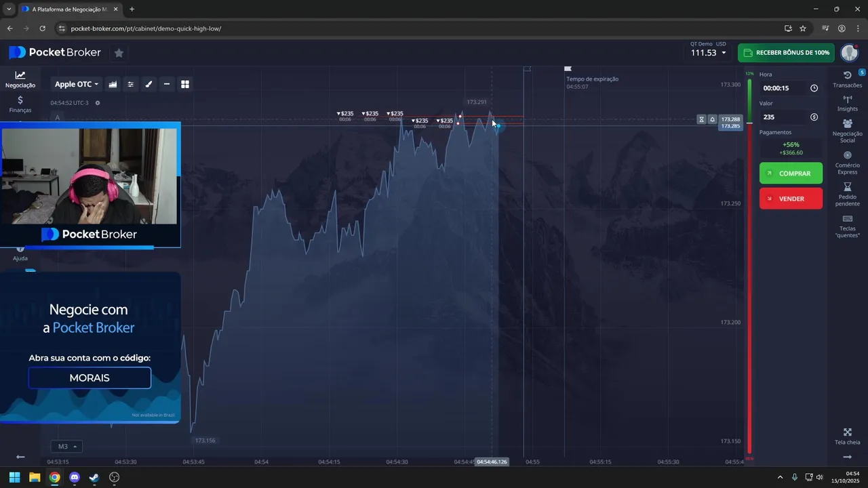
Task: Click the taskbar clock showing 04:54
Action: point(847,477)
